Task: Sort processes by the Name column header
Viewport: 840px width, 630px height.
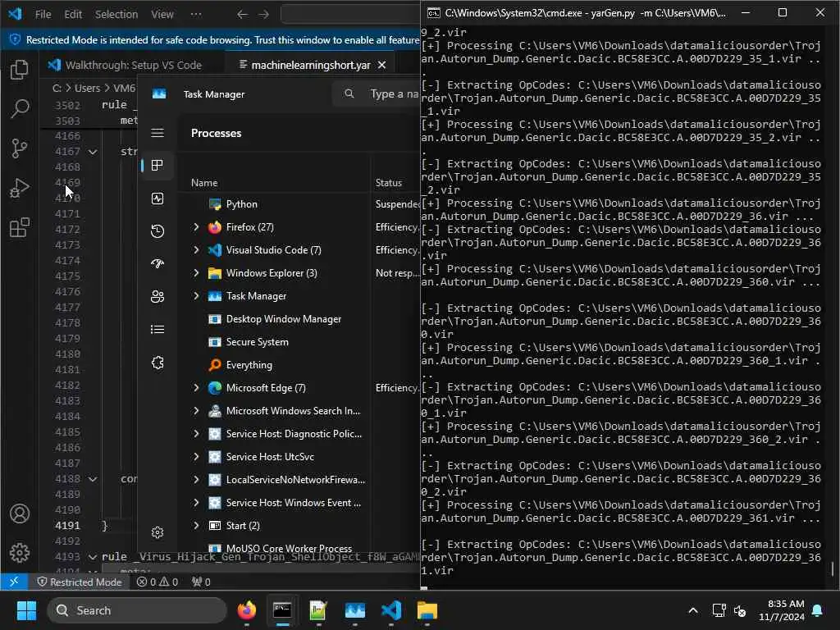Action: (204, 183)
